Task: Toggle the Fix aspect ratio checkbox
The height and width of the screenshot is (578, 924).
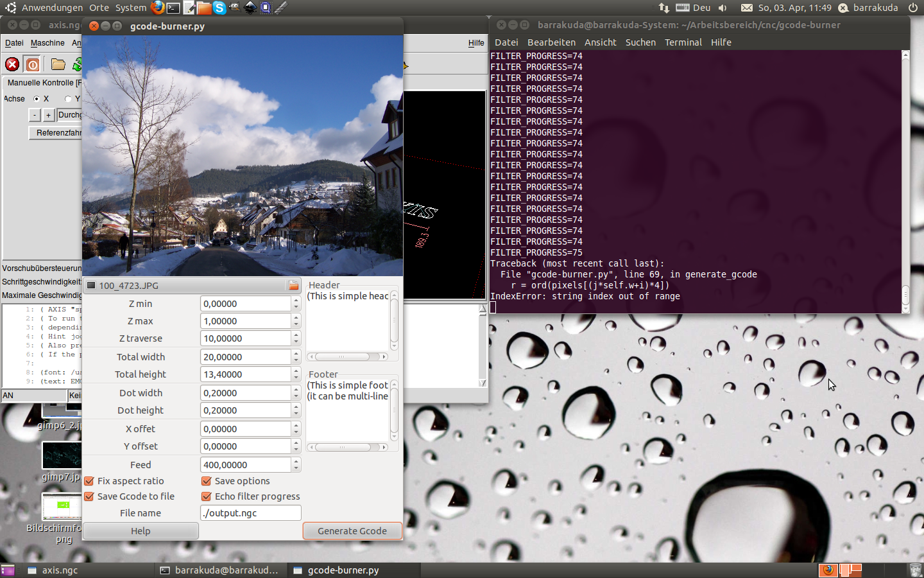Action: click(89, 481)
